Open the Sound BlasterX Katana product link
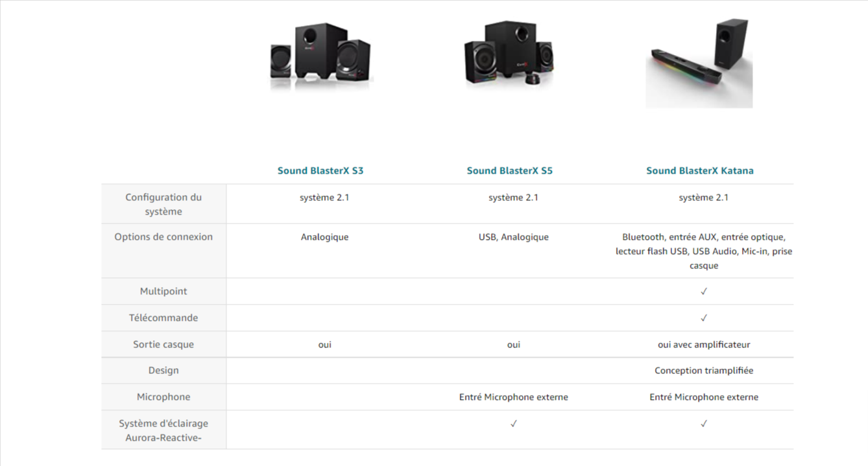Image resolution: width=868 pixels, height=466 pixels. point(699,171)
